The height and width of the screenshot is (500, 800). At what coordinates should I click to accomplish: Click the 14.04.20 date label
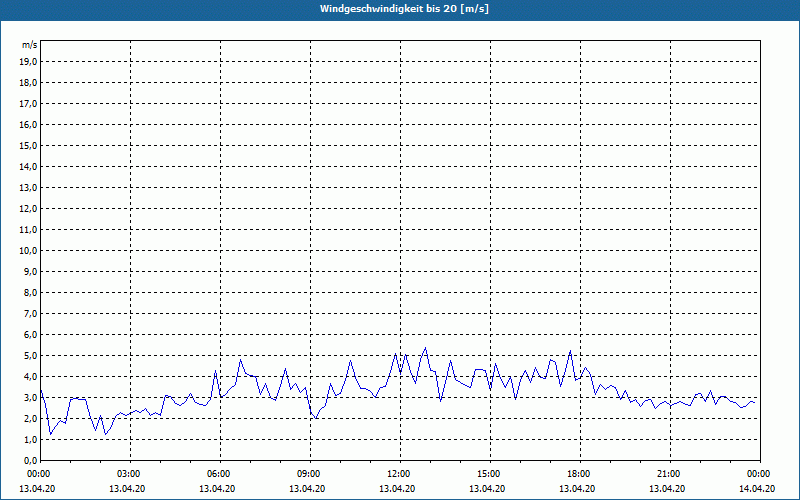coord(756,489)
